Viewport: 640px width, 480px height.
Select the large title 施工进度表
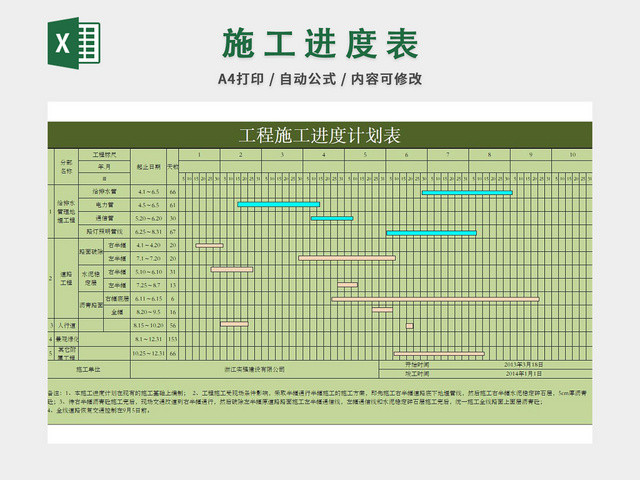click(x=321, y=44)
